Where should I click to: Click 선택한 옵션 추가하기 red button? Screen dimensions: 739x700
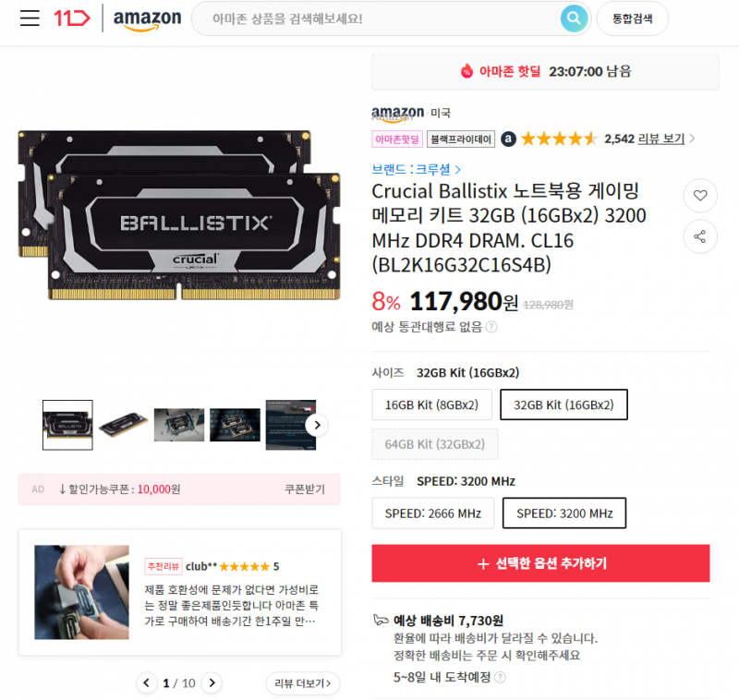[540, 563]
